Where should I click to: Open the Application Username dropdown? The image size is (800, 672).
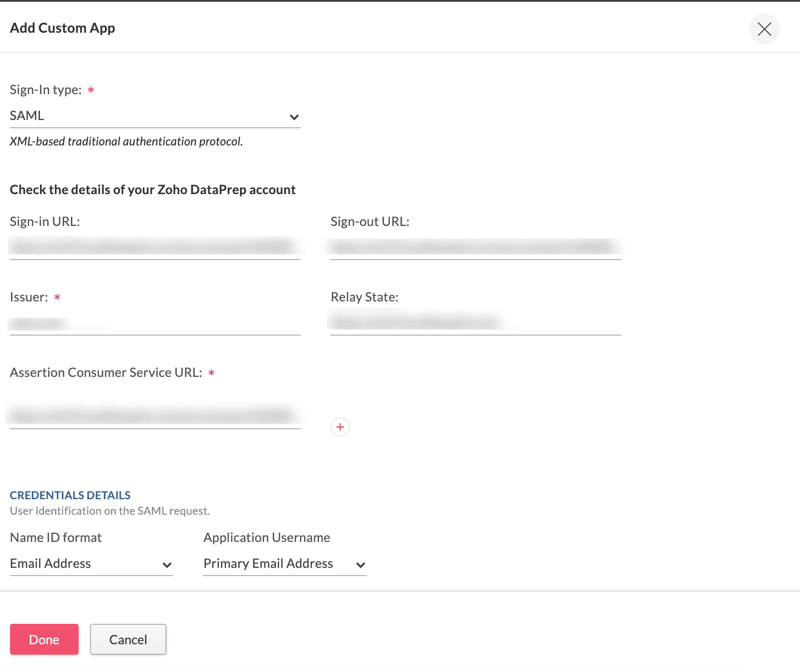(x=284, y=564)
